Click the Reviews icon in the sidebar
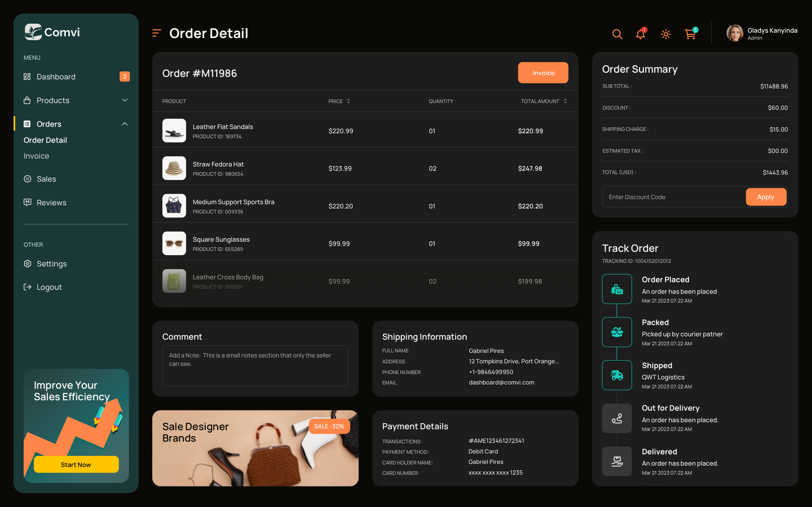The image size is (812, 507). pos(28,203)
